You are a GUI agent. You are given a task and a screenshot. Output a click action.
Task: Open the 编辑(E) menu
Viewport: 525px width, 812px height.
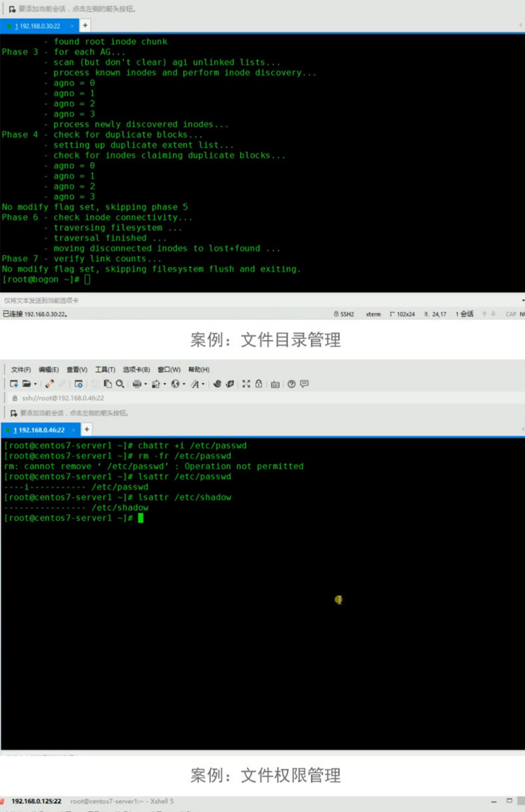tap(49, 370)
